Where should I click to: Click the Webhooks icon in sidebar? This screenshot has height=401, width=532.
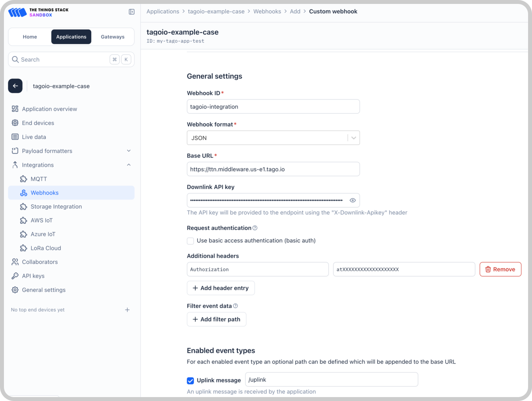(24, 192)
